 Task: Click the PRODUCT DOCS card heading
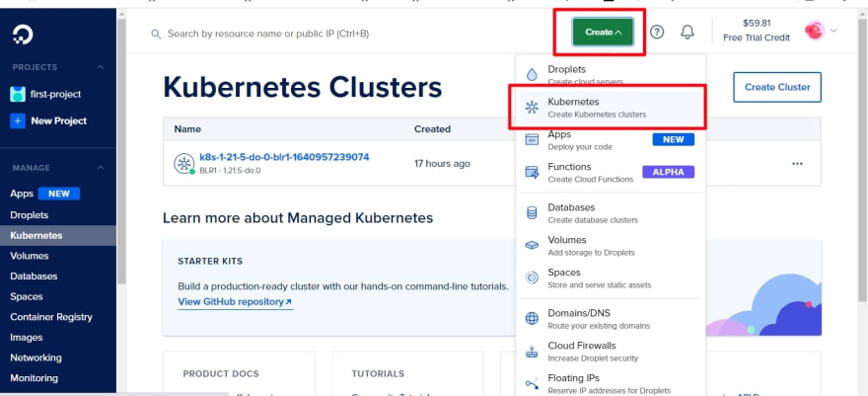[221, 374]
